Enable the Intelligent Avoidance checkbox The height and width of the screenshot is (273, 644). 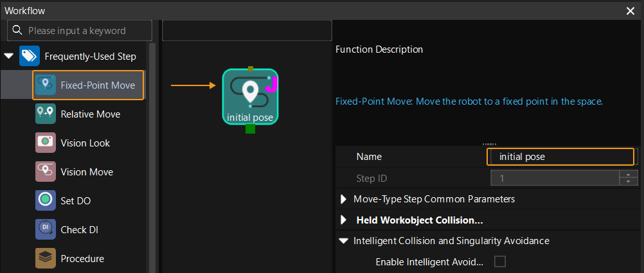coord(499,261)
